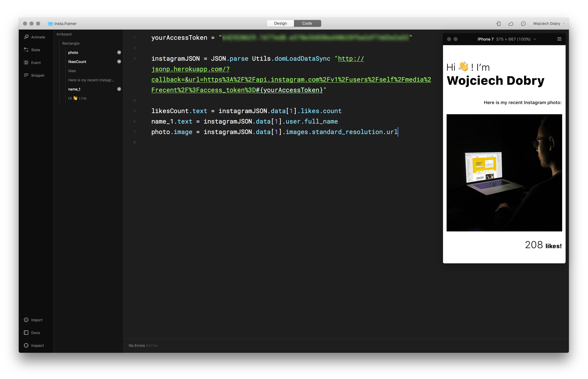Viewport: 588px width, 379px height.
Task: Click 'Here is my recent Instagram photo:' text
Action: [523, 102]
